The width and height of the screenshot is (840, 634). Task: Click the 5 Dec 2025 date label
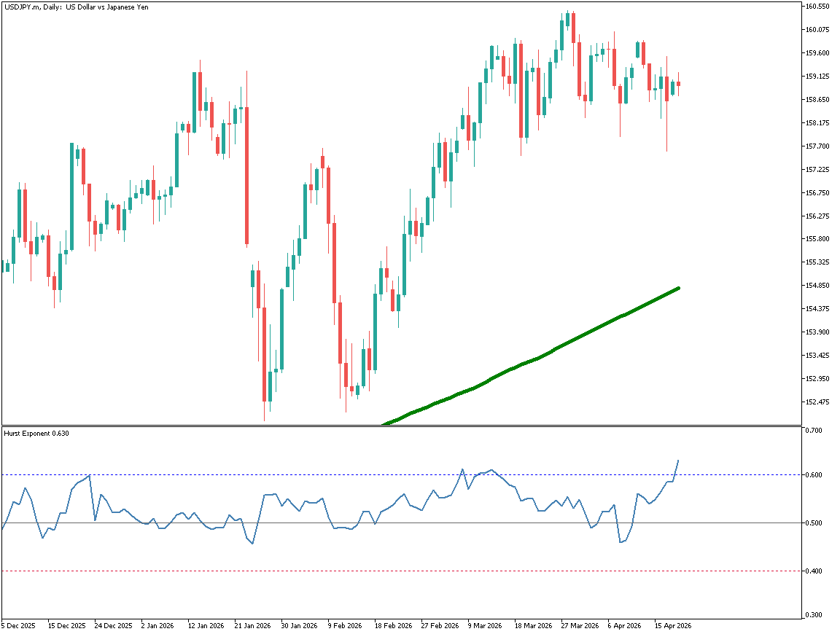(18, 626)
